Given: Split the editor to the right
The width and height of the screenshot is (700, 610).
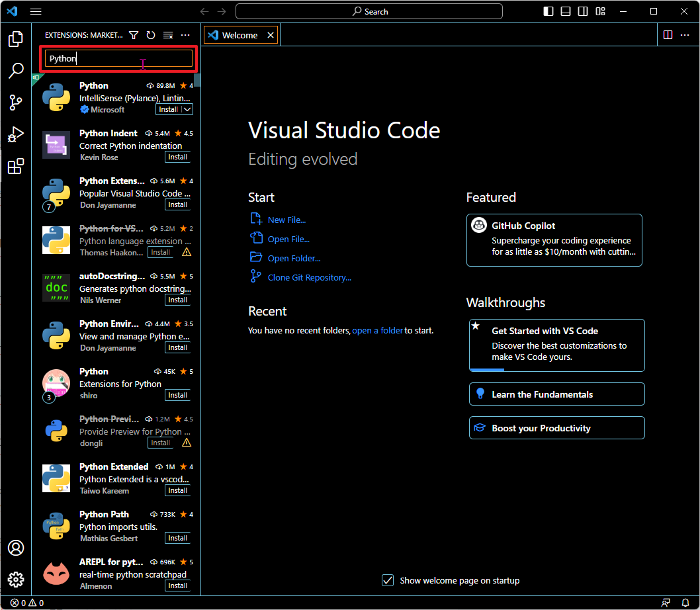Looking at the screenshot, I should 668,35.
